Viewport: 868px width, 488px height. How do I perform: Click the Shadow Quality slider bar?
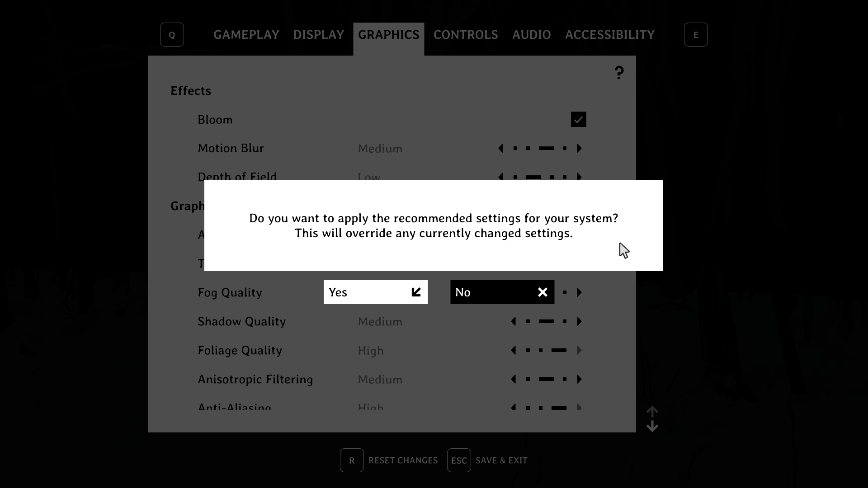tap(546, 321)
